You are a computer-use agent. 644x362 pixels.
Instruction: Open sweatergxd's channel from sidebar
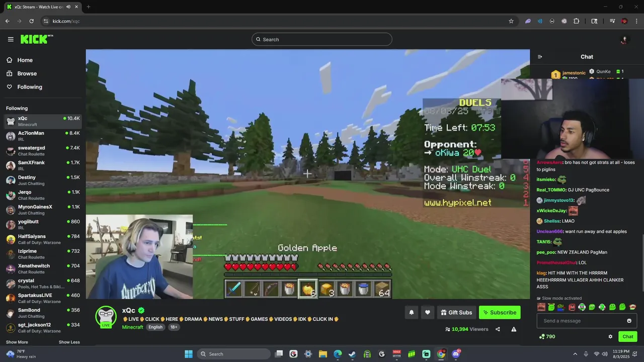pos(43,151)
